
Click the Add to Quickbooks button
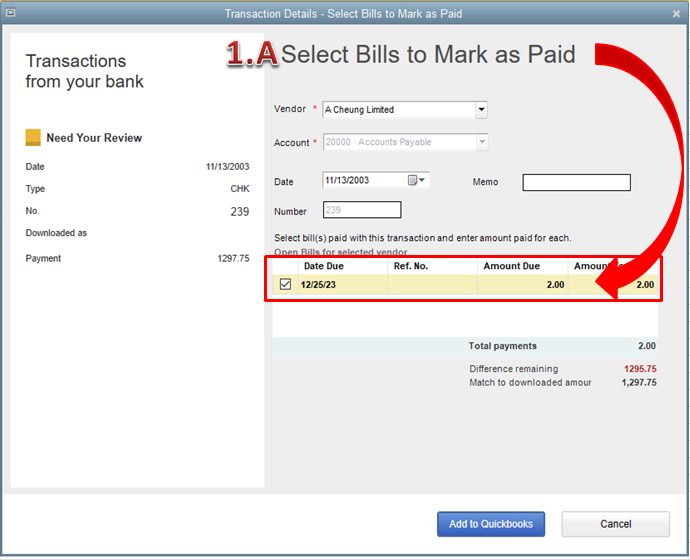[x=491, y=524]
